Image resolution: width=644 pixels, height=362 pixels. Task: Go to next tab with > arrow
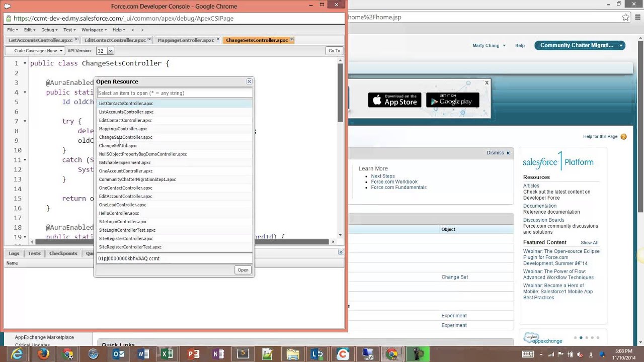(142, 30)
